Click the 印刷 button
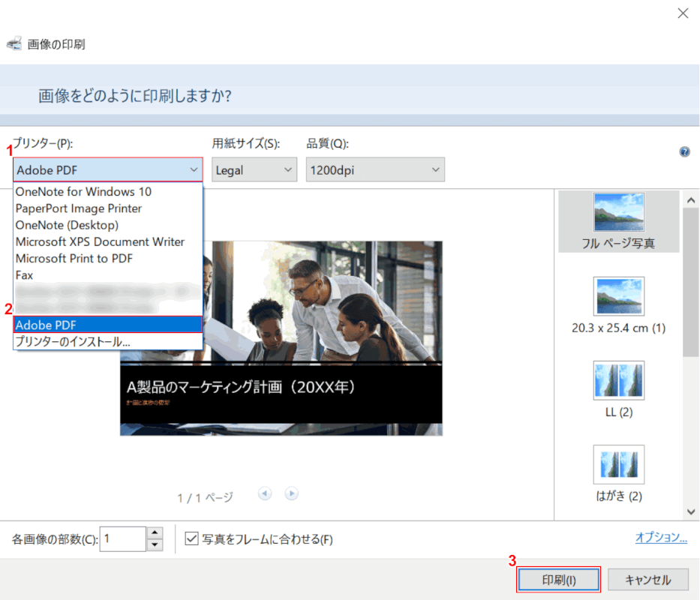The image size is (700, 600). tap(558, 580)
